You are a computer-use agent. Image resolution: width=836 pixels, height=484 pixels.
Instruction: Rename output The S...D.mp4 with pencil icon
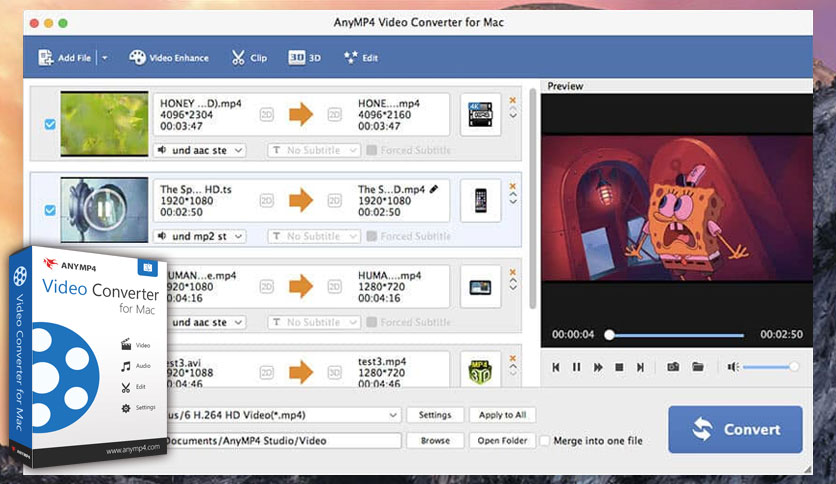pos(434,189)
